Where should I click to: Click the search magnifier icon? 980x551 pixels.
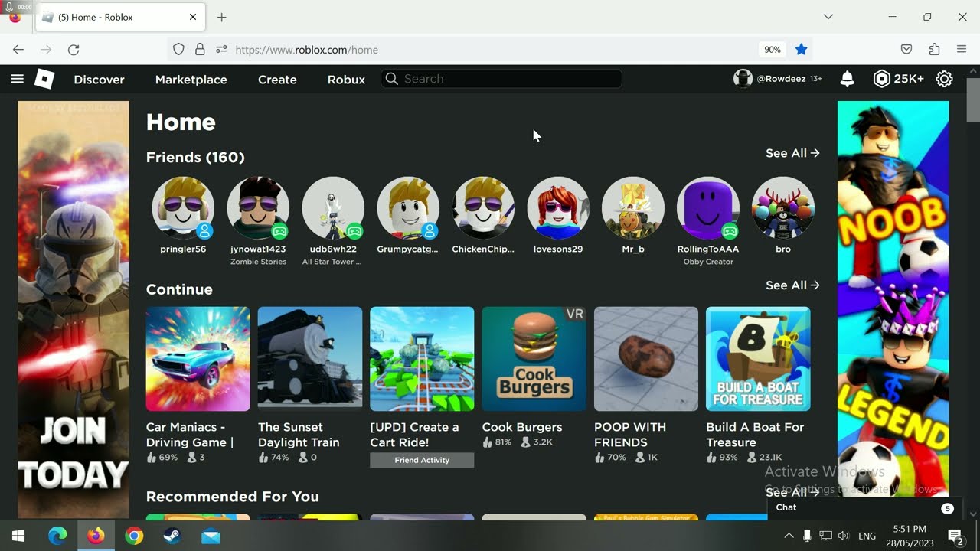[392, 79]
